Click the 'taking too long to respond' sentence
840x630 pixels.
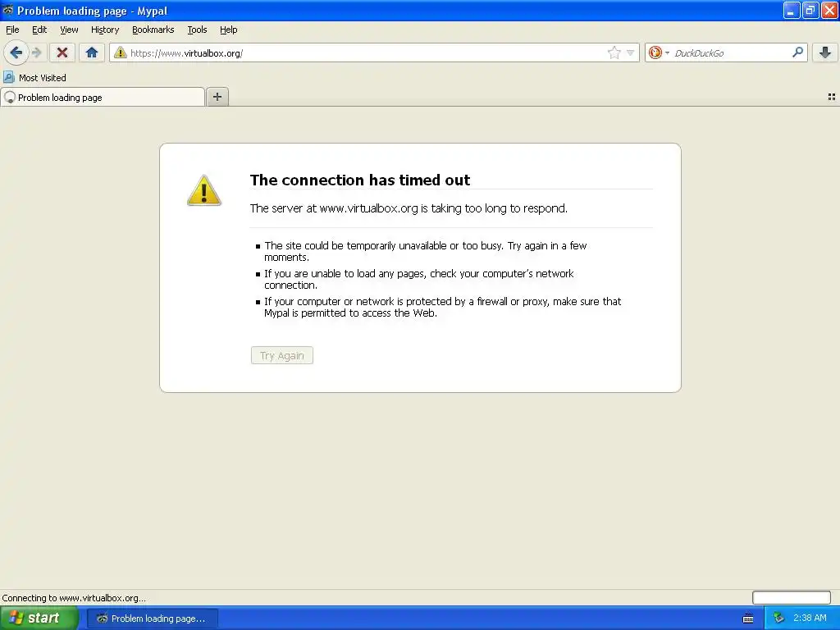(x=409, y=208)
